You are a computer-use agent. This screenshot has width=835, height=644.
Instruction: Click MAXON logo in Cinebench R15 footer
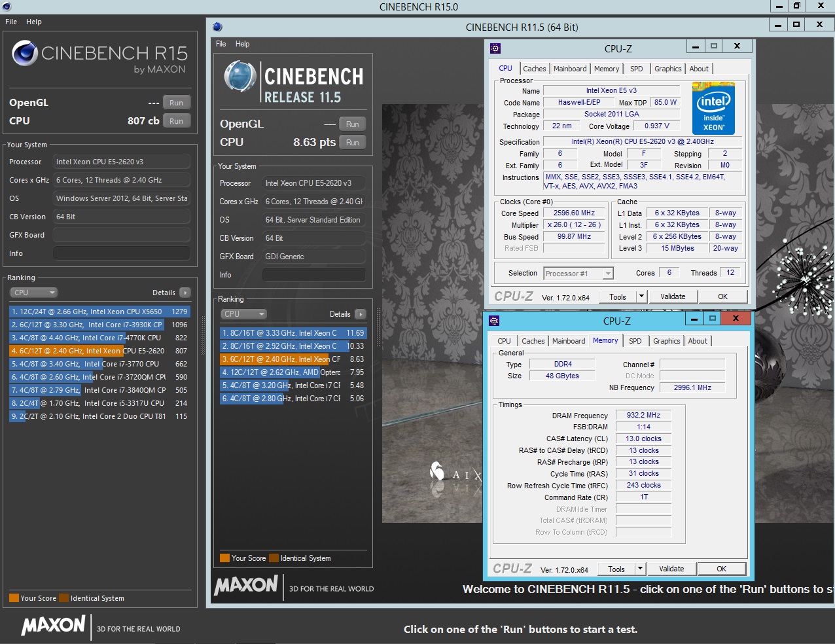coord(54,625)
